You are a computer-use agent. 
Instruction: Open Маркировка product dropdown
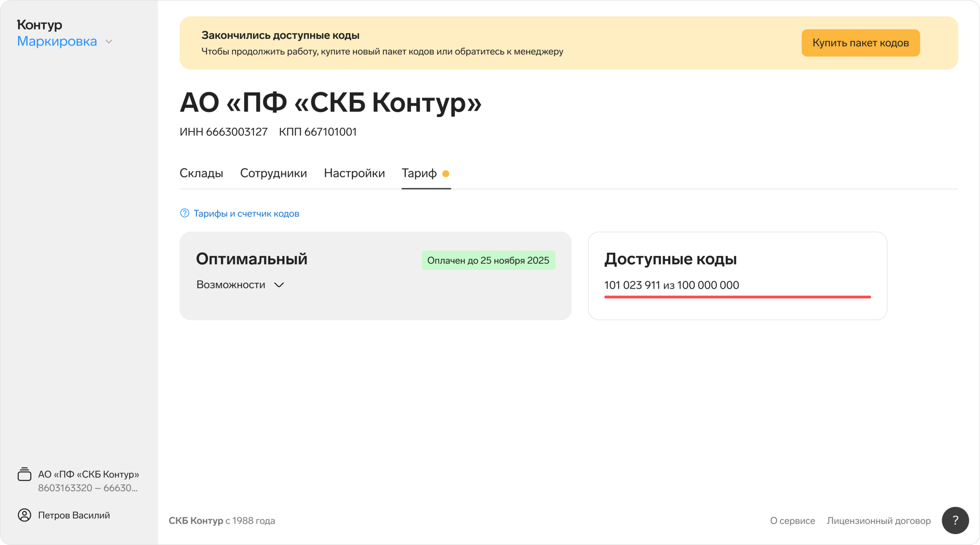[x=57, y=41]
